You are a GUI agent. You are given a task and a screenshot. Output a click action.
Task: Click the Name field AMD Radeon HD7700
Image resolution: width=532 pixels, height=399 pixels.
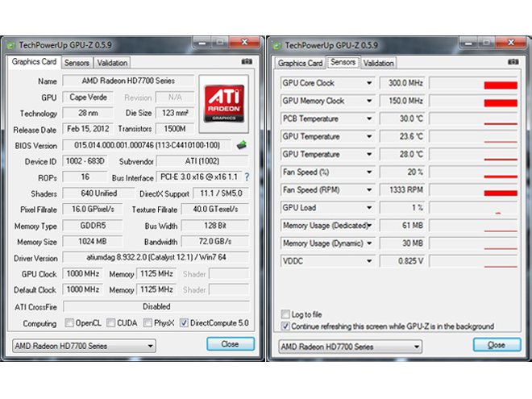[x=128, y=81]
